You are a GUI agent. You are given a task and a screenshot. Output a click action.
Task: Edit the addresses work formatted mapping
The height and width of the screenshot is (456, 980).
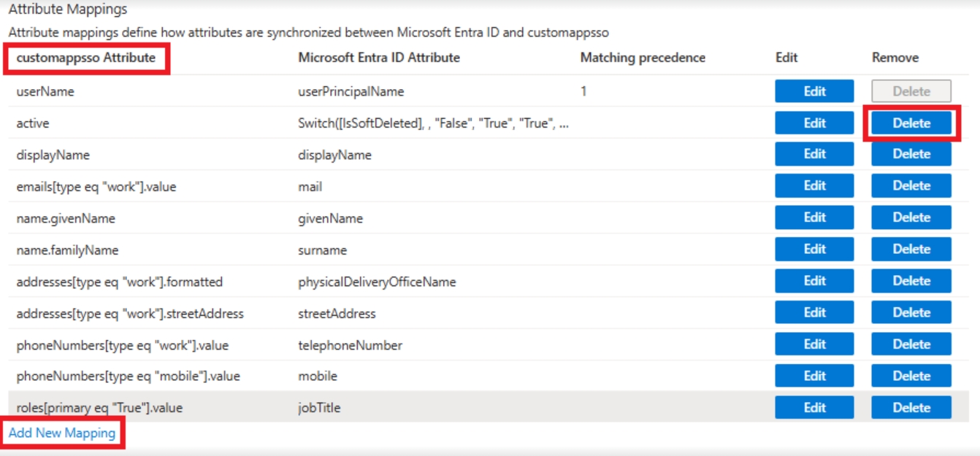pyautogui.click(x=814, y=281)
